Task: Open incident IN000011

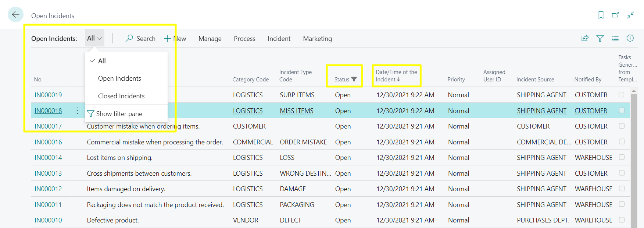Action: (48, 205)
